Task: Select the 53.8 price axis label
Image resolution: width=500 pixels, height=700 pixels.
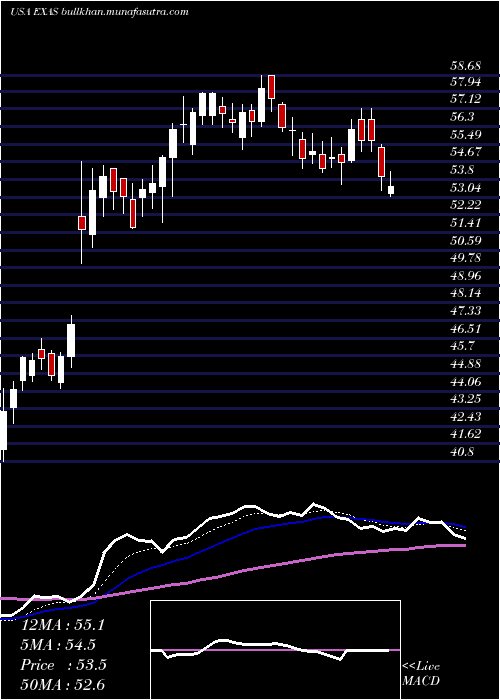Action: coord(462,170)
